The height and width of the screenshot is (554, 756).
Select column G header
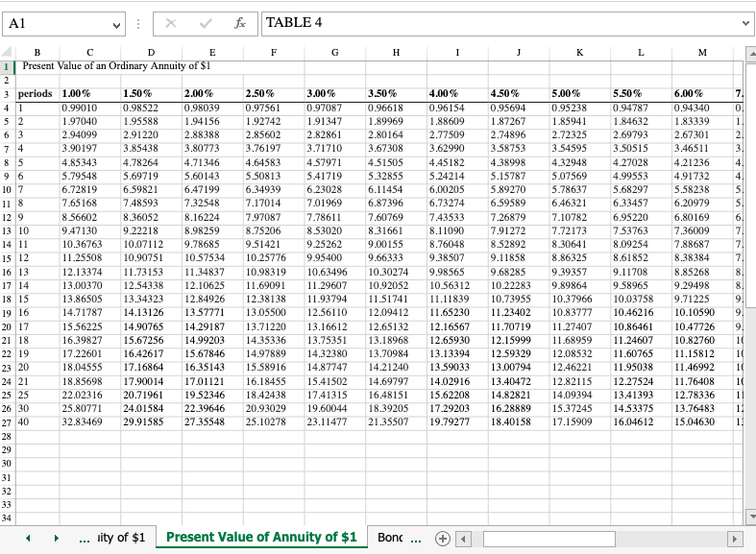coord(334,53)
